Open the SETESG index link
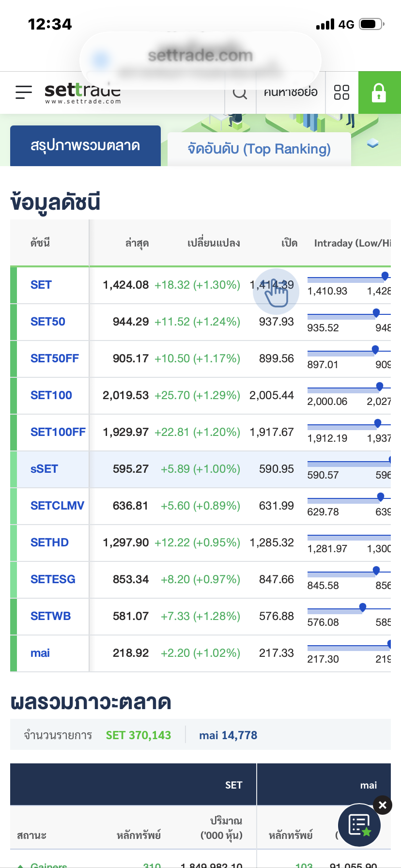This screenshot has width=401, height=868. point(53,579)
